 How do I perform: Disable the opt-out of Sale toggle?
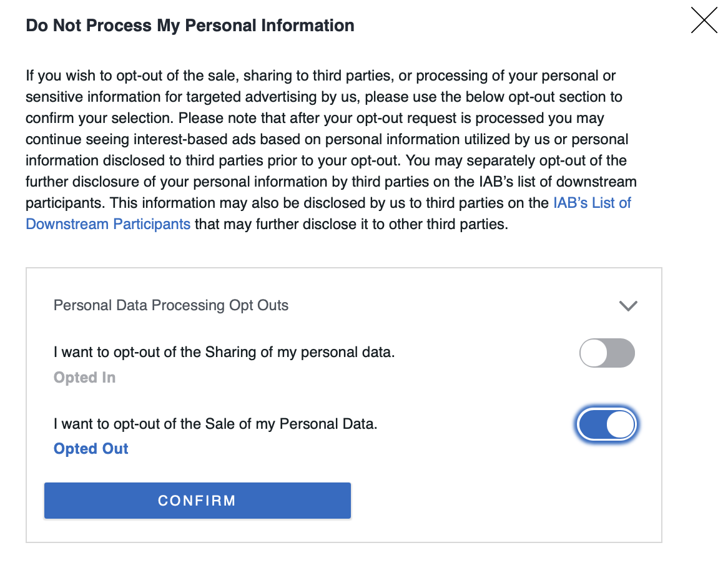tap(607, 425)
